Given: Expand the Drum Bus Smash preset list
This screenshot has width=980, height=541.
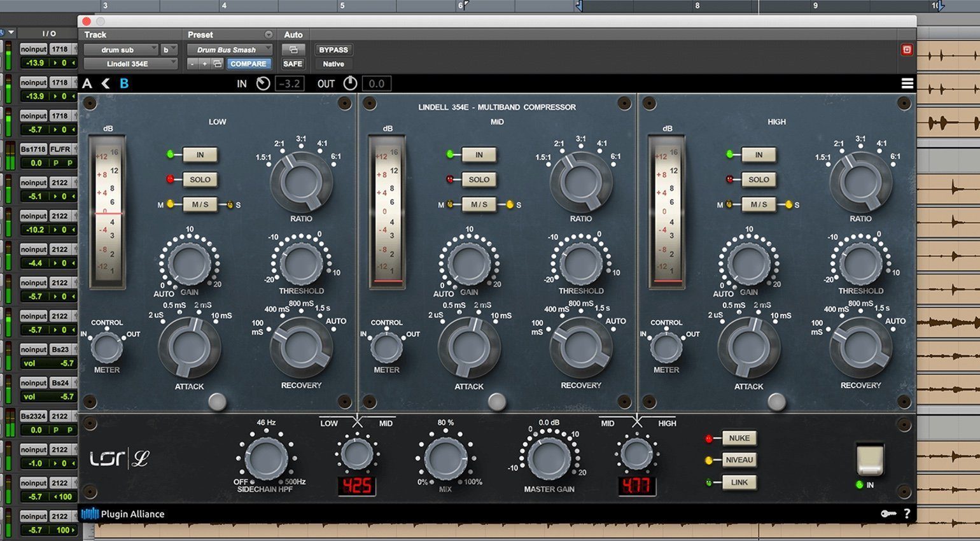Looking at the screenshot, I should [229, 50].
